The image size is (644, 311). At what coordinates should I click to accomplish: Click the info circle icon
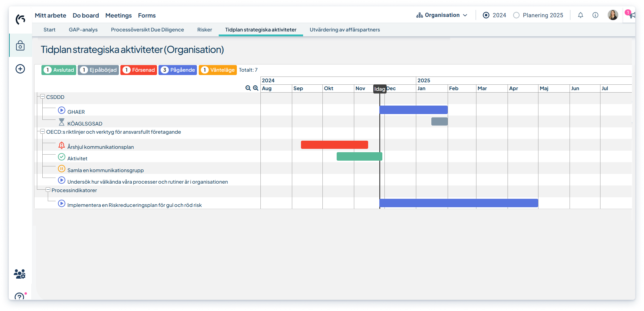point(595,15)
